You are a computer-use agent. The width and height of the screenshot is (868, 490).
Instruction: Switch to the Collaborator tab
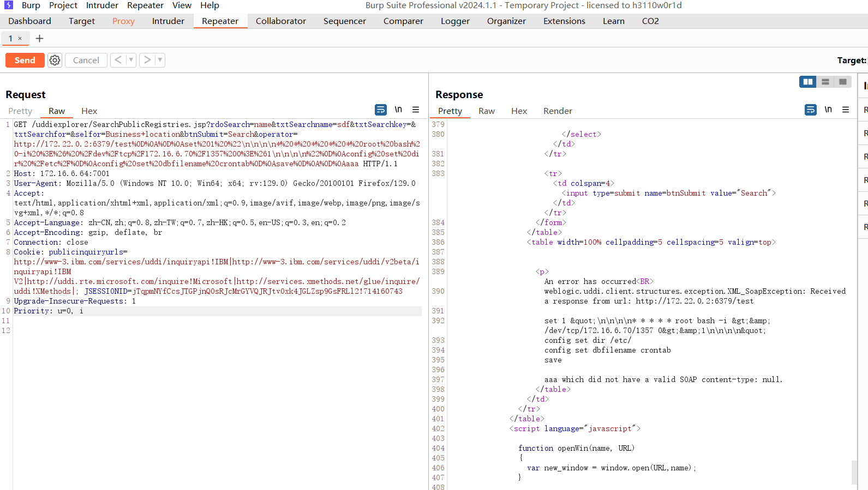(281, 21)
